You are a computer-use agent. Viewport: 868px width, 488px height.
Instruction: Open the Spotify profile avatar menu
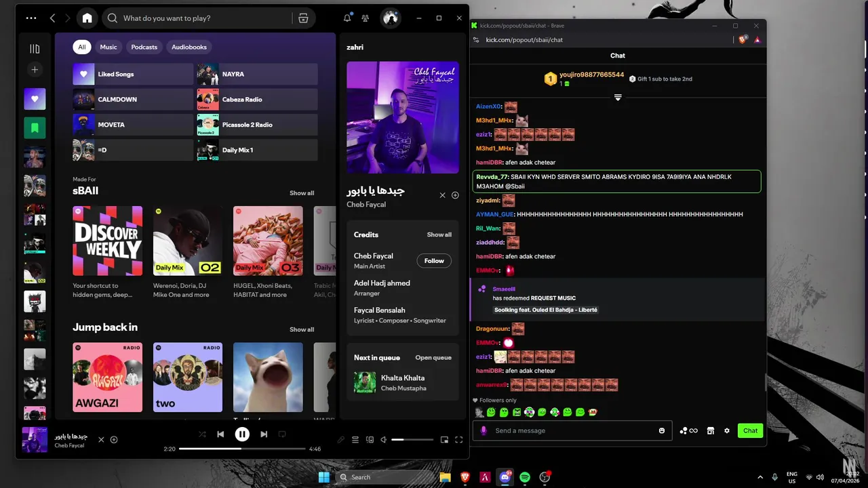(x=390, y=18)
